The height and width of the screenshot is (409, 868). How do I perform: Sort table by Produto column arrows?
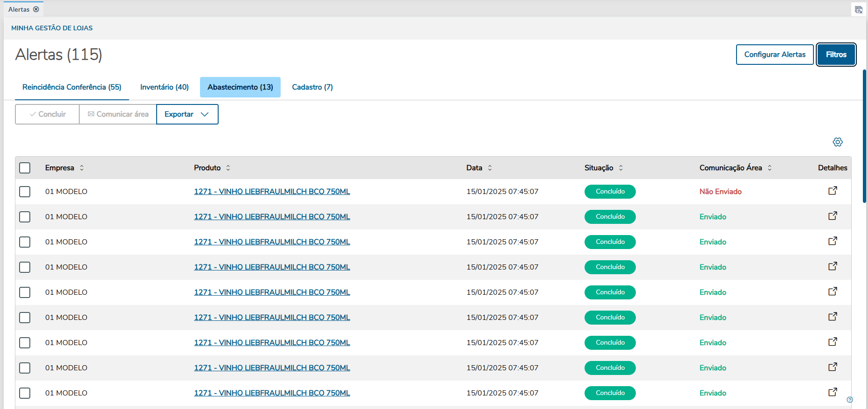click(228, 168)
